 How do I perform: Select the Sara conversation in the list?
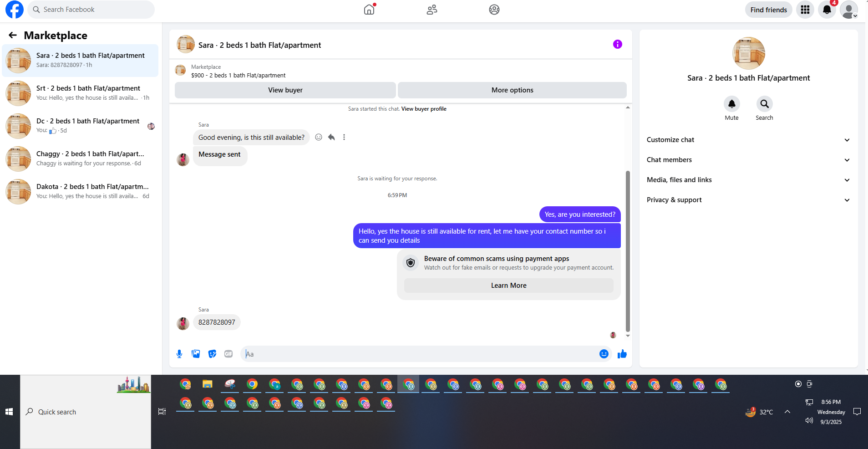point(81,61)
